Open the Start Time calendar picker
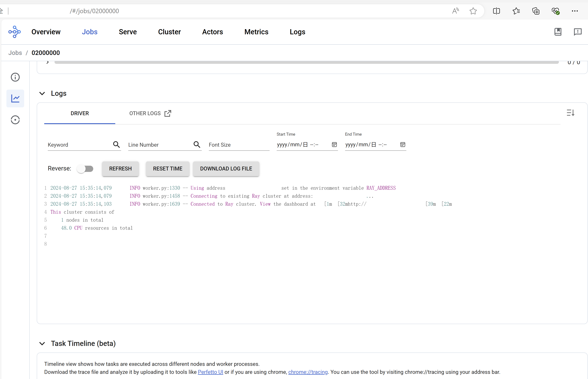Viewport: 588px width, 379px height. pos(334,145)
